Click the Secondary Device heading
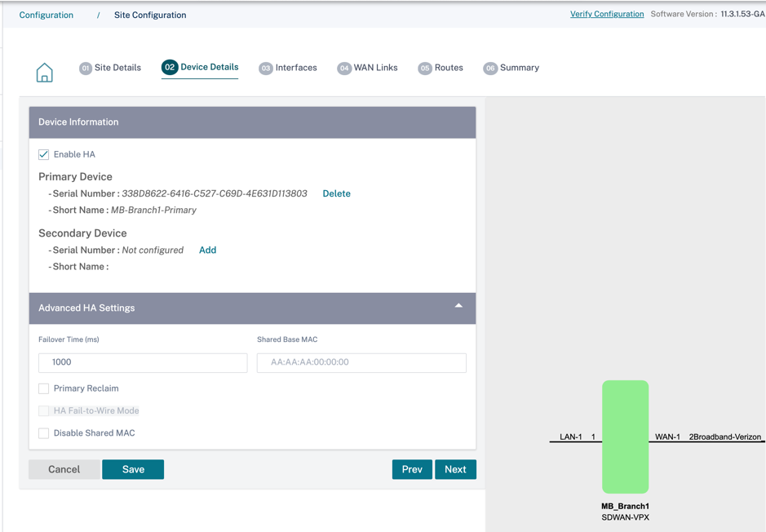 point(82,233)
